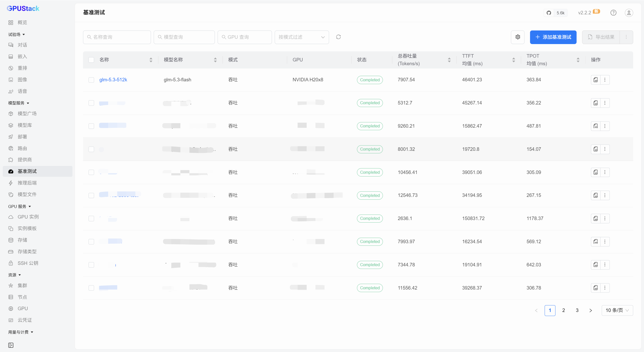View logs for the 5312.7 throughput row

[x=596, y=103]
